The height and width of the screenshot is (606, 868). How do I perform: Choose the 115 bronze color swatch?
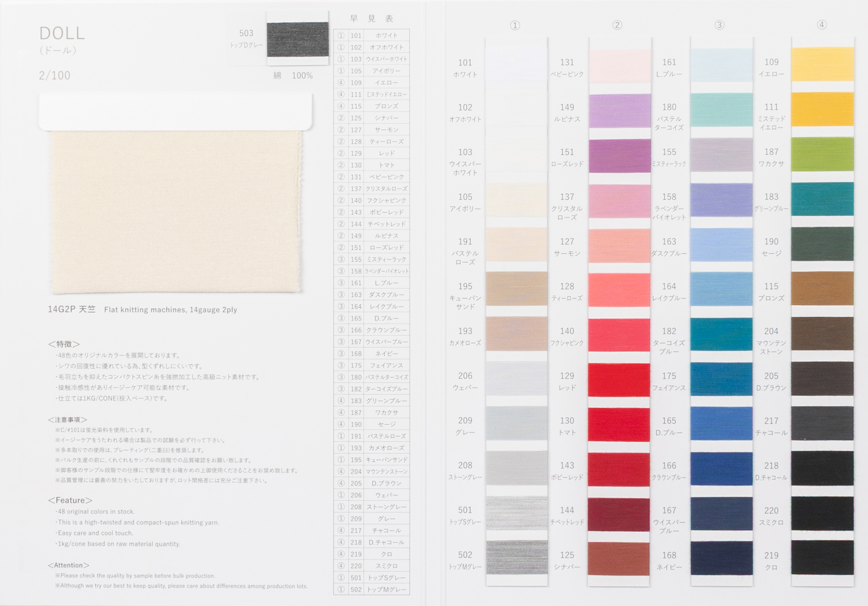(x=822, y=289)
